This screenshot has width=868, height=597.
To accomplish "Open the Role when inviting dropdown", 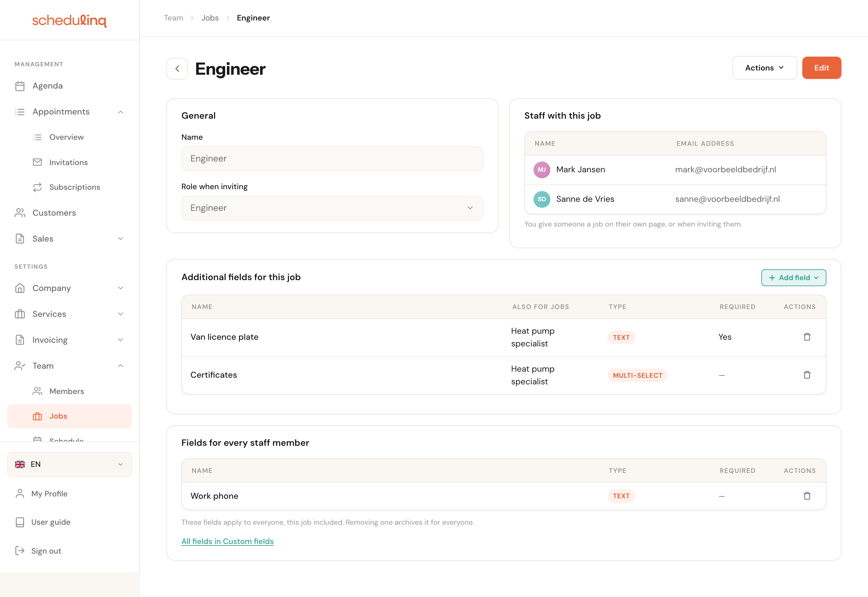I will tap(332, 208).
